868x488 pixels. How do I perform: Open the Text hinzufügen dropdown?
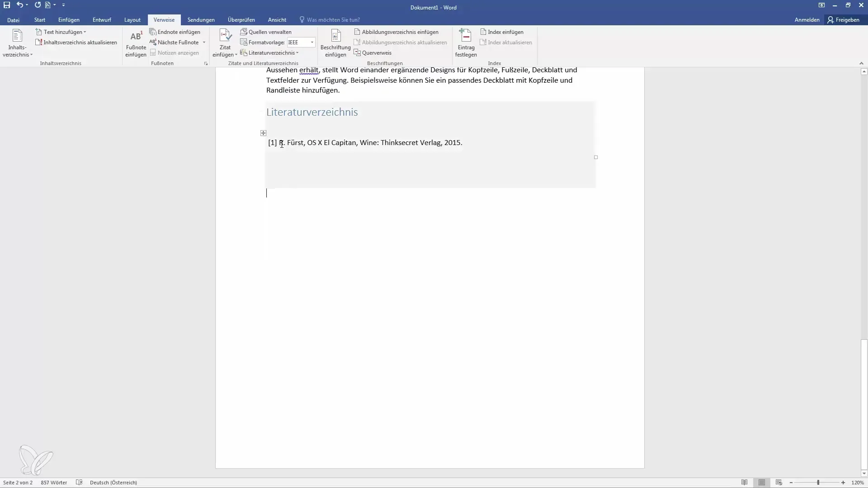tap(61, 32)
